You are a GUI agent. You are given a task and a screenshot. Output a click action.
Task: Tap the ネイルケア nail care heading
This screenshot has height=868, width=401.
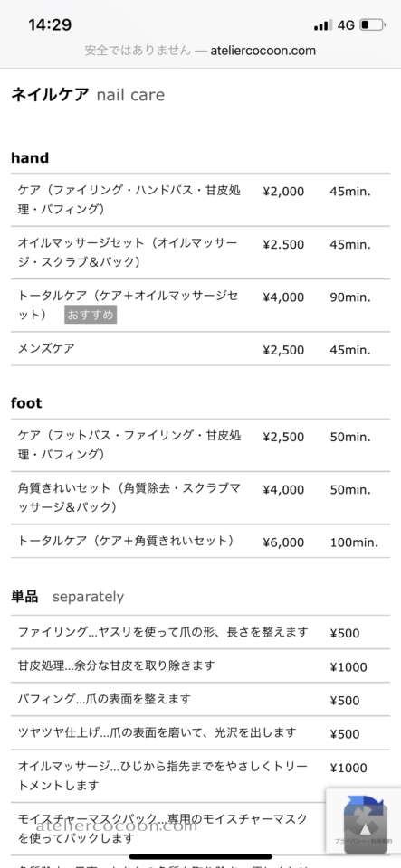[88, 95]
